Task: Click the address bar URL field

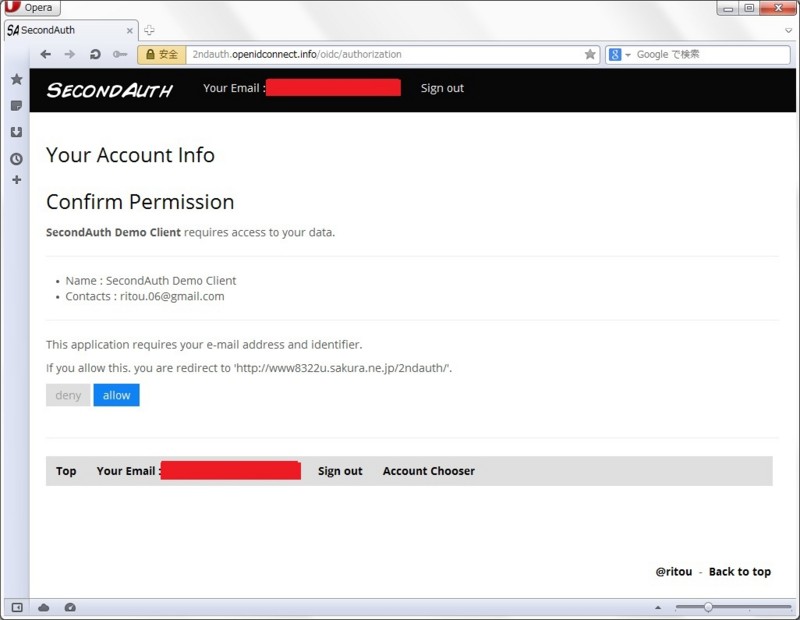Action: tap(386, 54)
